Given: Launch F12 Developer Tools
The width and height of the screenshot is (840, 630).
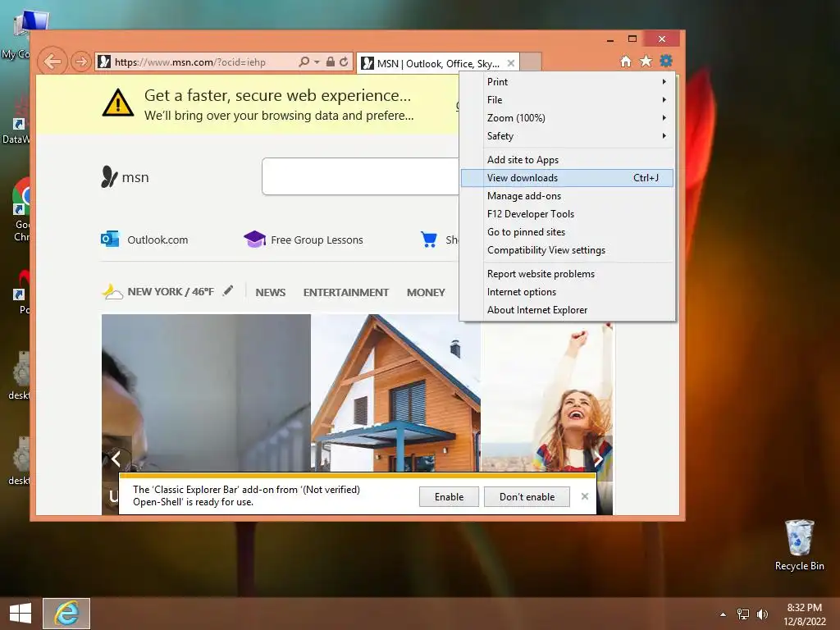Looking at the screenshot, I should point(567,214).
